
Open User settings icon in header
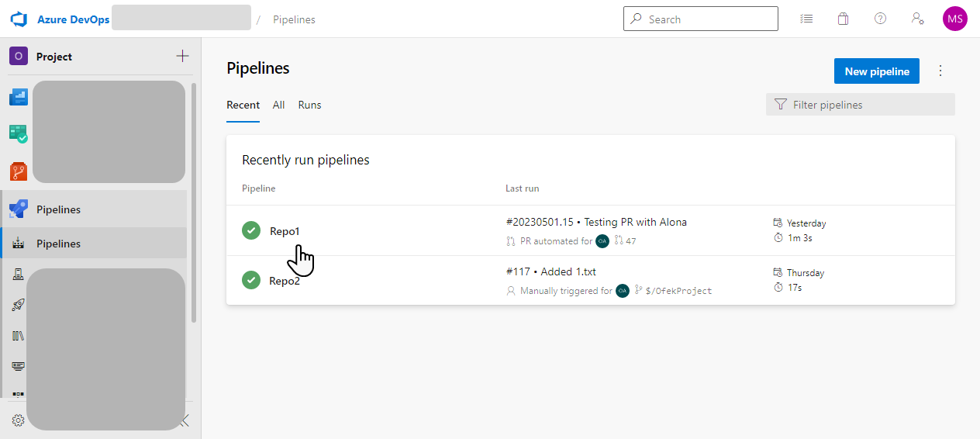coord(917,19)
